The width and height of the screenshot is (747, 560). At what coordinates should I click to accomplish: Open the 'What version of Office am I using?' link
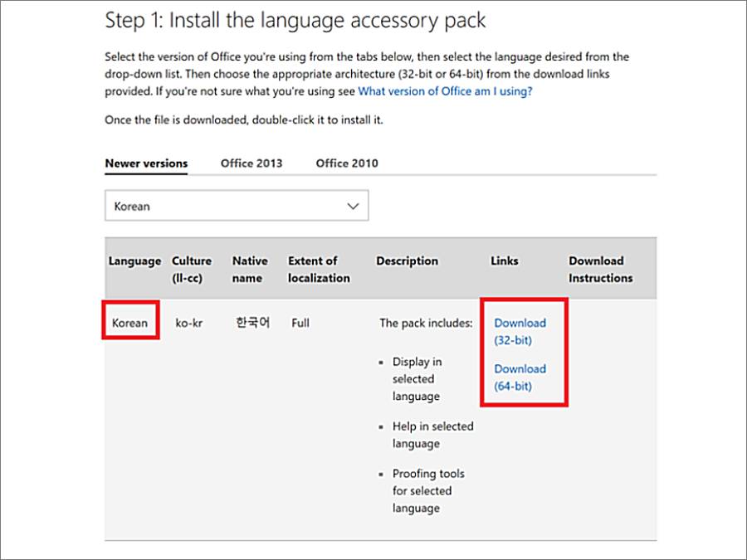pyautogui.click(x=445, y=91)
